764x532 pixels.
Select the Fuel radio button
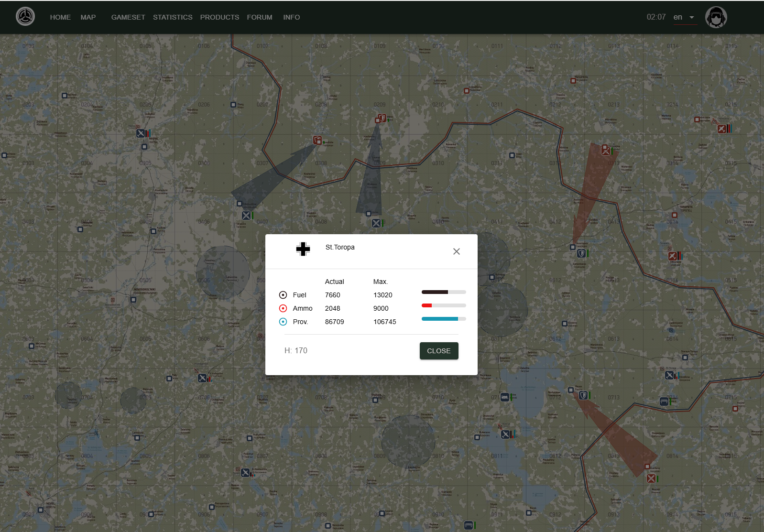(283, 295)
